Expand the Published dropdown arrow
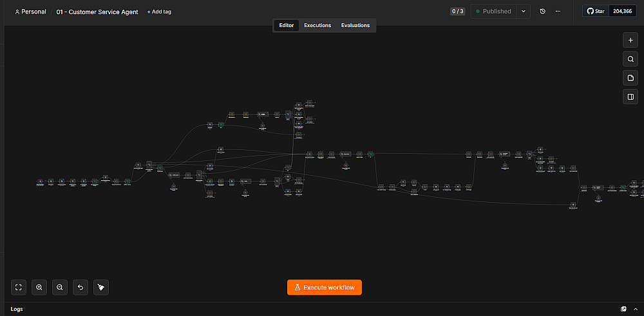 click(523, 12)
